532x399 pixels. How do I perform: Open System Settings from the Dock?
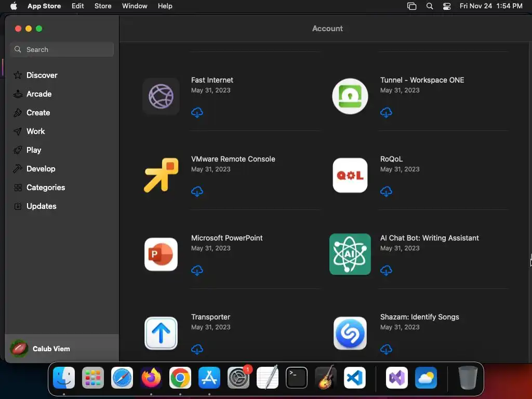point(238,378)
